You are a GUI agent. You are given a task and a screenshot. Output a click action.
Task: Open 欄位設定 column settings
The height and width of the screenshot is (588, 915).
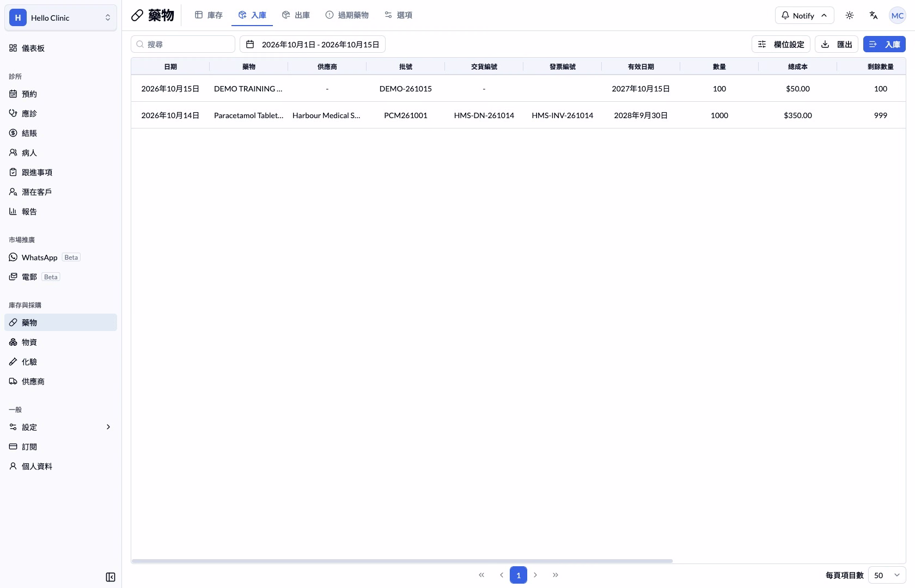click(x=781, y=44)
